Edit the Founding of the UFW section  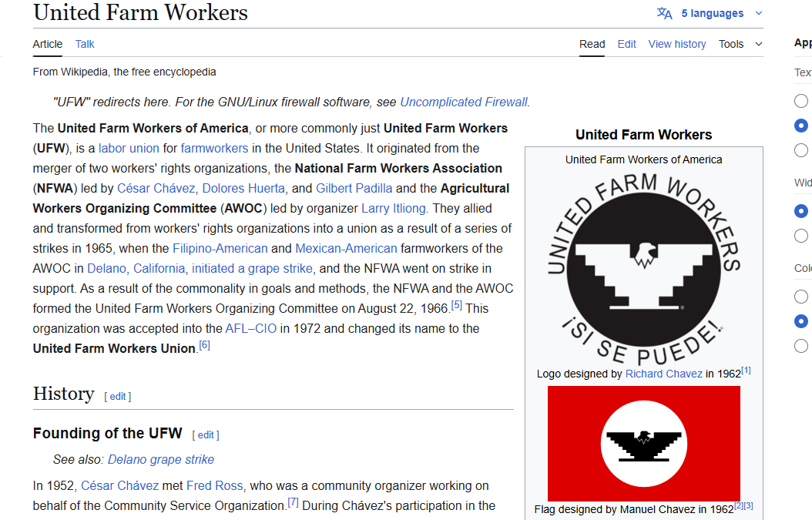(206, 435)
